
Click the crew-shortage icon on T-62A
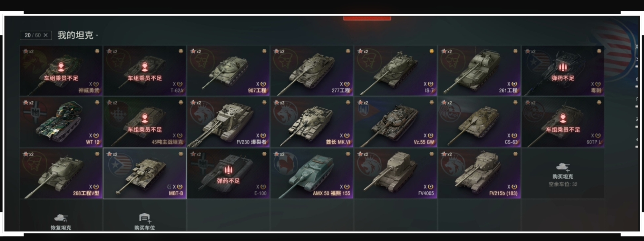point(145,67)
